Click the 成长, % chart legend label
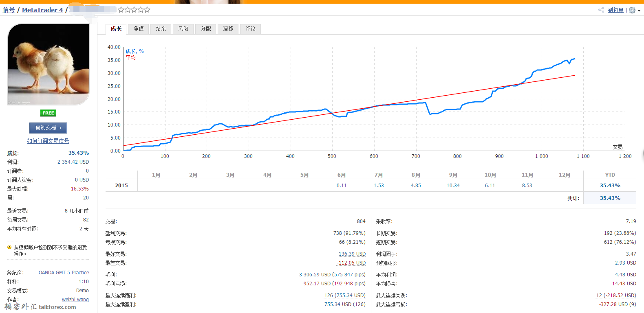The width and height of the screenshot is (644, 313). coord(135,51)
